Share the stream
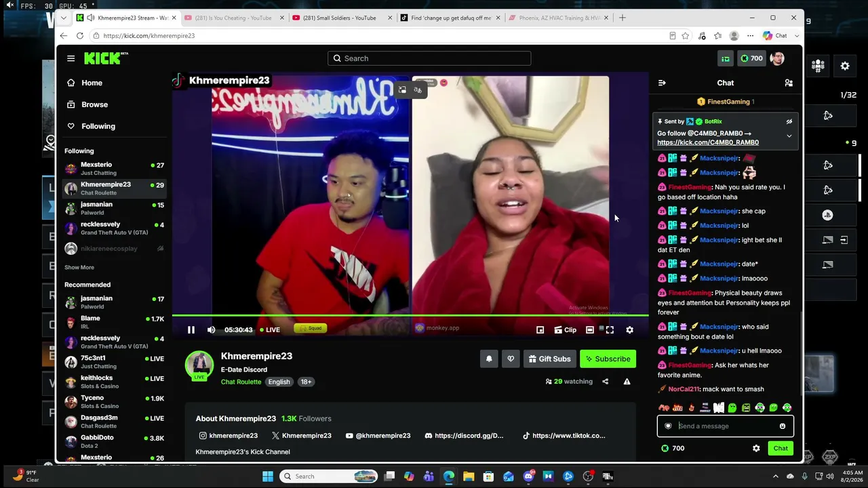The width and height of the screenshot is (868, 488). pyautogui.click(x=606, y=382)
